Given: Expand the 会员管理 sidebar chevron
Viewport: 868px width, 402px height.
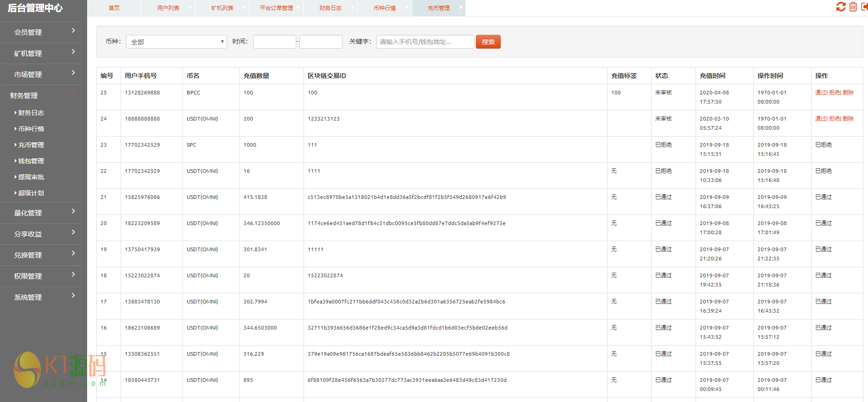Looking at the screenshot, I should [x=73, y=31].
